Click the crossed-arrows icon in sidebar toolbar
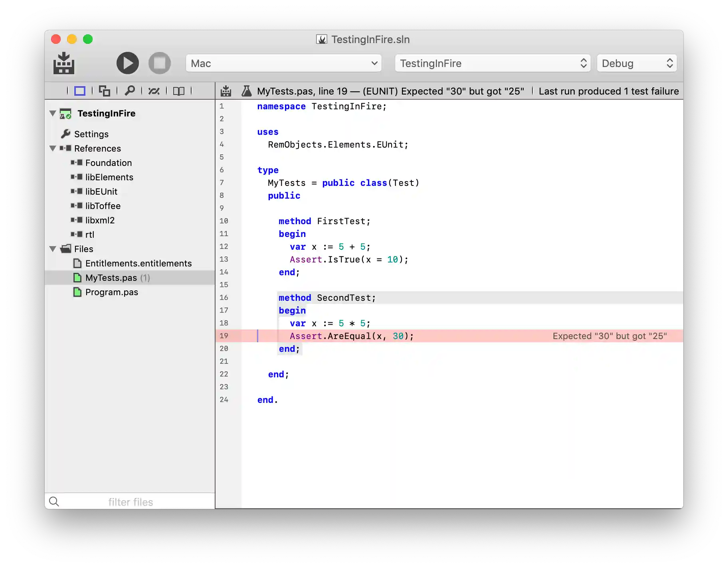The width and height of the screenshot is (728, 568). coord(154,91)
